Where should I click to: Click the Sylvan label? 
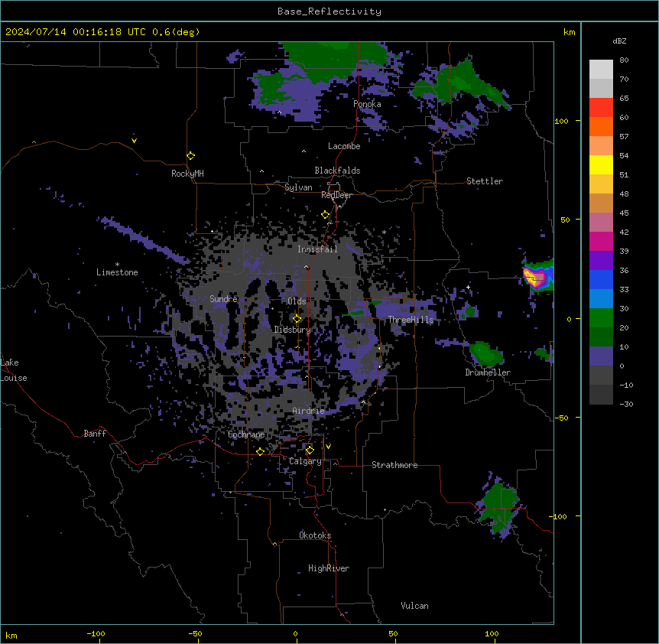tap(298, 187)
